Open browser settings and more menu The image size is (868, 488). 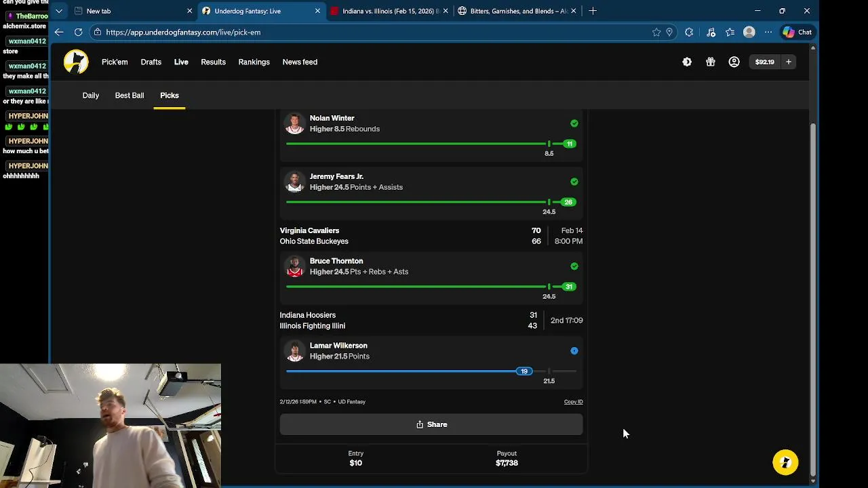(x=768, y=32)
